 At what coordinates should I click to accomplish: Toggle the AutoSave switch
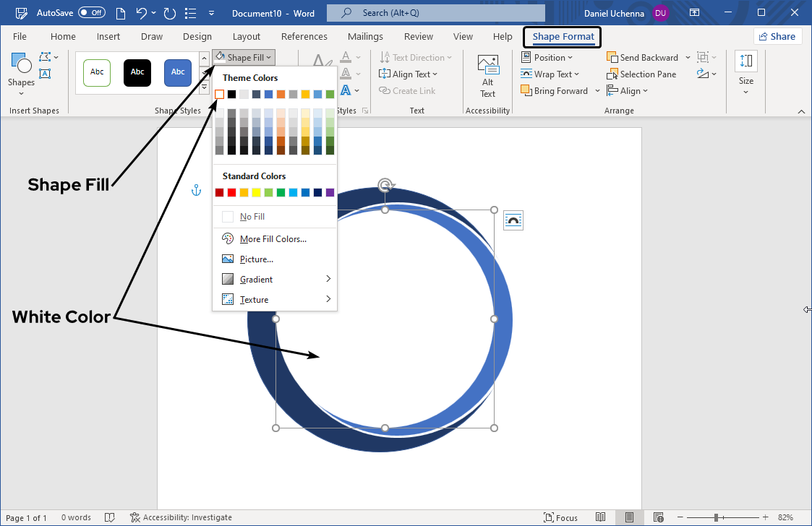coord(92,13)
